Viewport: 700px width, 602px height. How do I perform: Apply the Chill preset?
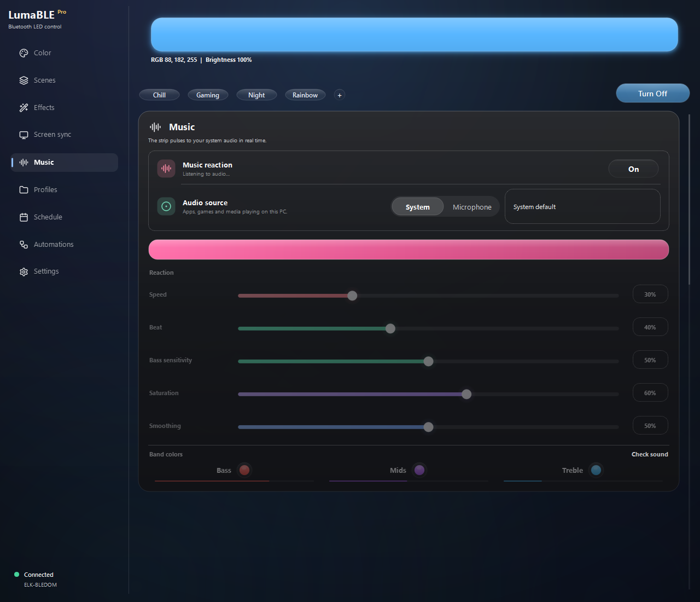coord(159,95)
